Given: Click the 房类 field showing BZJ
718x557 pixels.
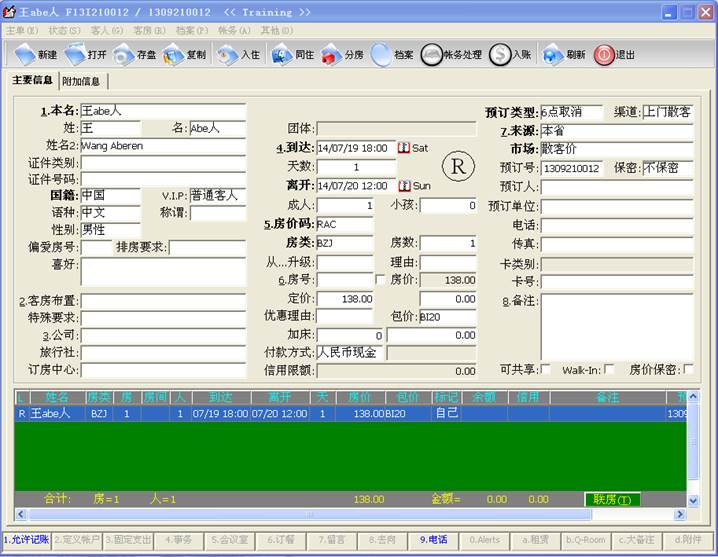Looking at the screenshot, I should tap(345, 243).
